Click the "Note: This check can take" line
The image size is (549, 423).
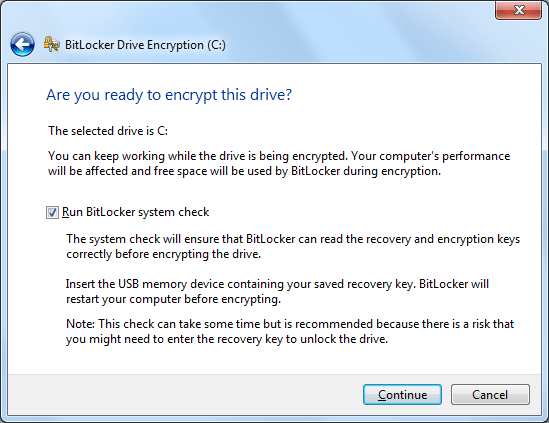point(290,324)
